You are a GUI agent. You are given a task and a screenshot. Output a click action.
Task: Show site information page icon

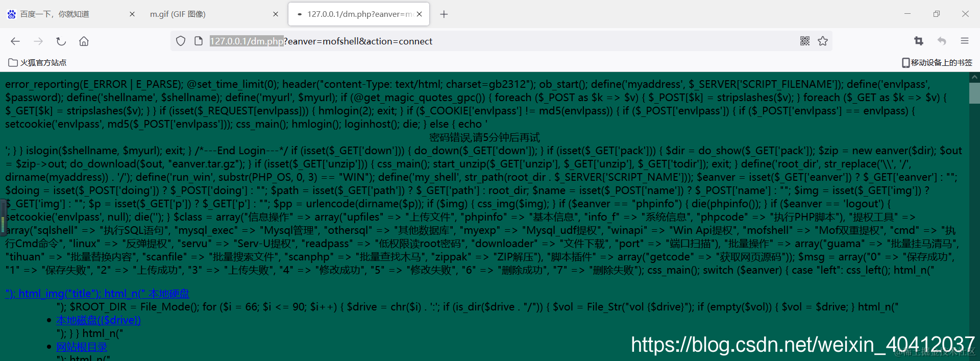click(x=199, y=41)
